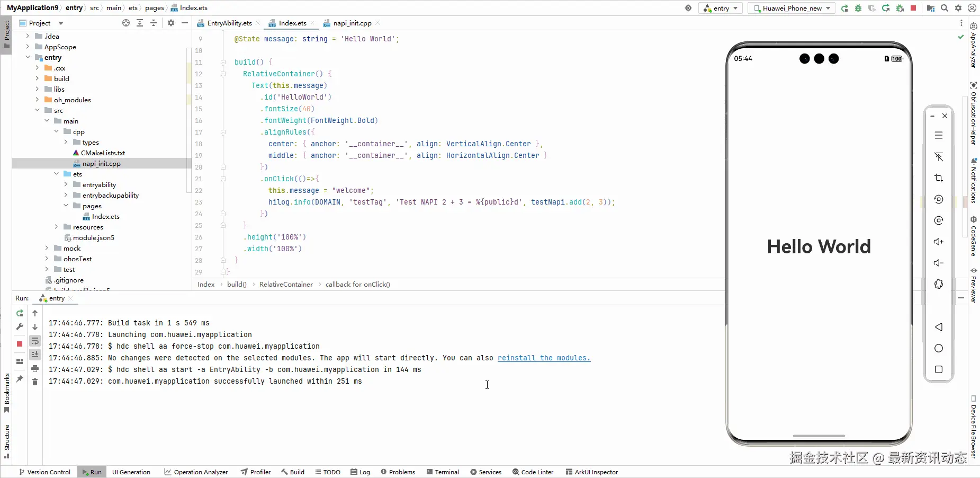Close the entry tab in Run panel
This screenshot has width=980, height=478.
point(70,298)
